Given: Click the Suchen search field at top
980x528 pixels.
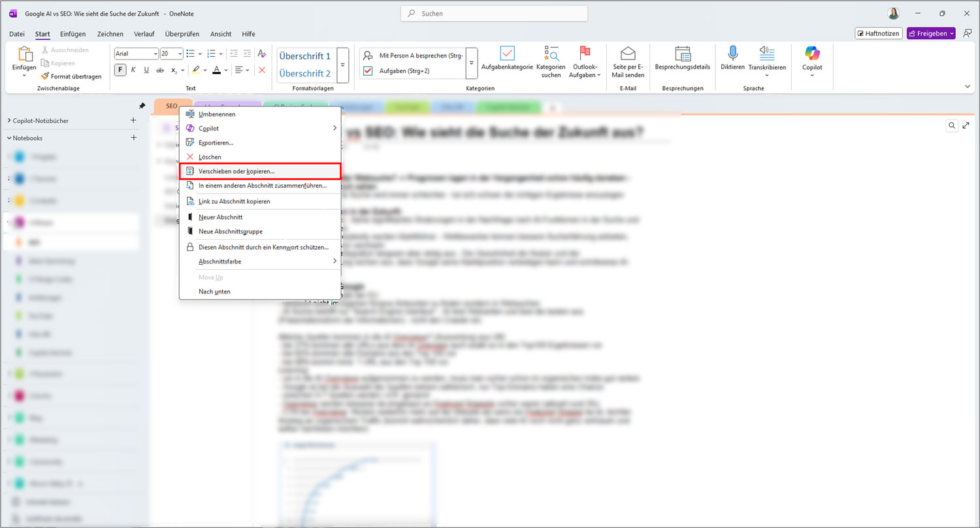Looking at the screenshot, I should pos(493,13).
